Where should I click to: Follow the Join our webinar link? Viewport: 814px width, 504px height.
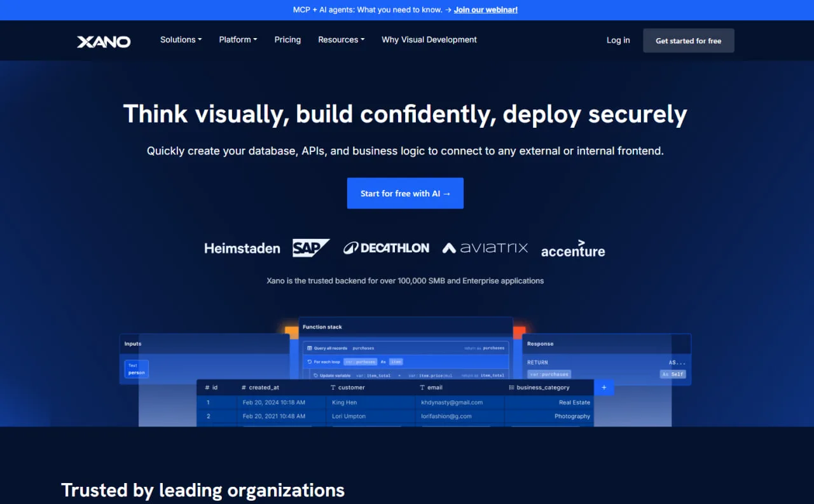(486, 10)
